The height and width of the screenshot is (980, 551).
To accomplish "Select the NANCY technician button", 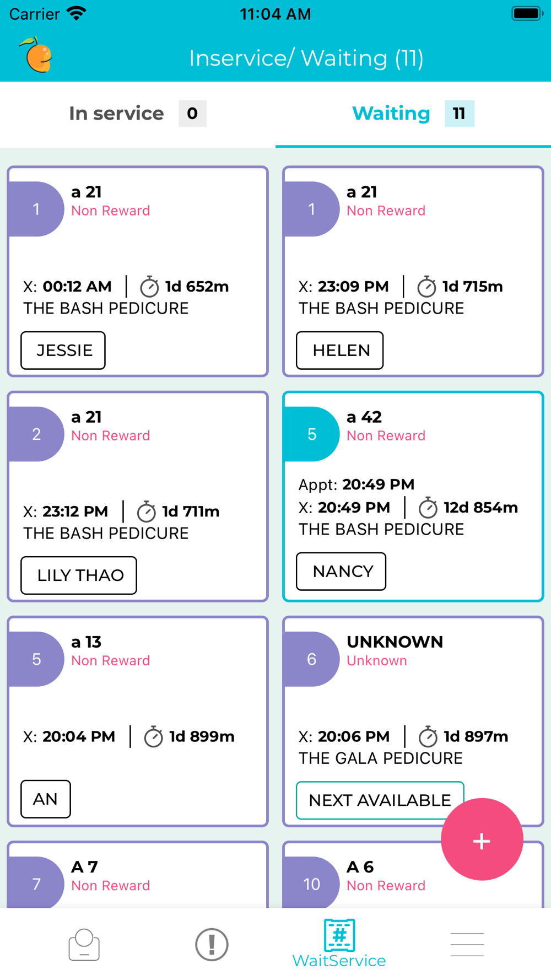I will click(341, 572).
